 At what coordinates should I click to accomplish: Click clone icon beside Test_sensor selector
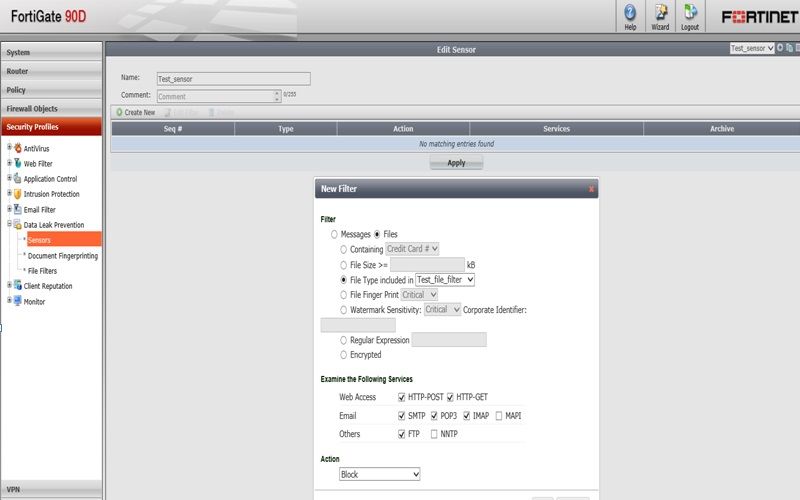tap(790, 47)
